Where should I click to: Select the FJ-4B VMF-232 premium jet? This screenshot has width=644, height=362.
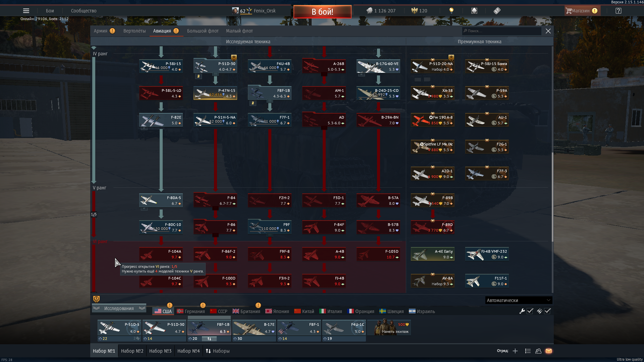click(x=487, y=254)
